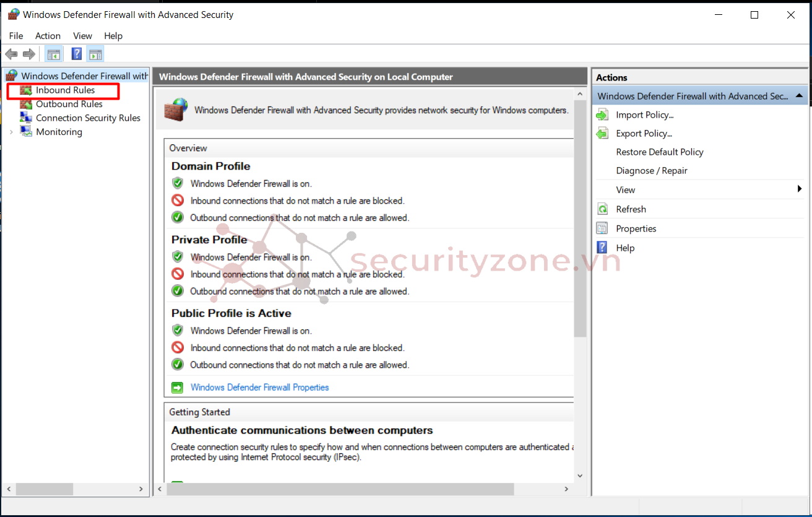Click the tree pane horizontal scrollbar thumb

tap(45, 489)
